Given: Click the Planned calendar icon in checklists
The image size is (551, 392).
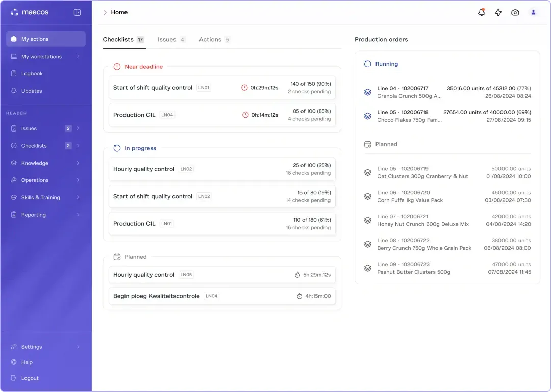Looking at the screenshot, I should pyautogui.click(x=117, y=257).
